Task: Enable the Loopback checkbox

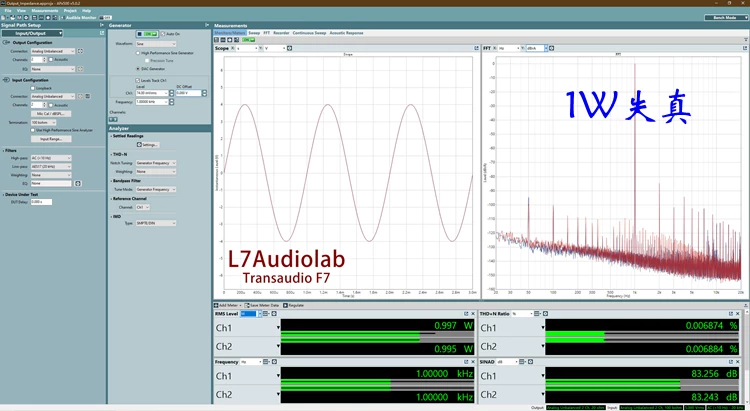Action: pos(33,89)
